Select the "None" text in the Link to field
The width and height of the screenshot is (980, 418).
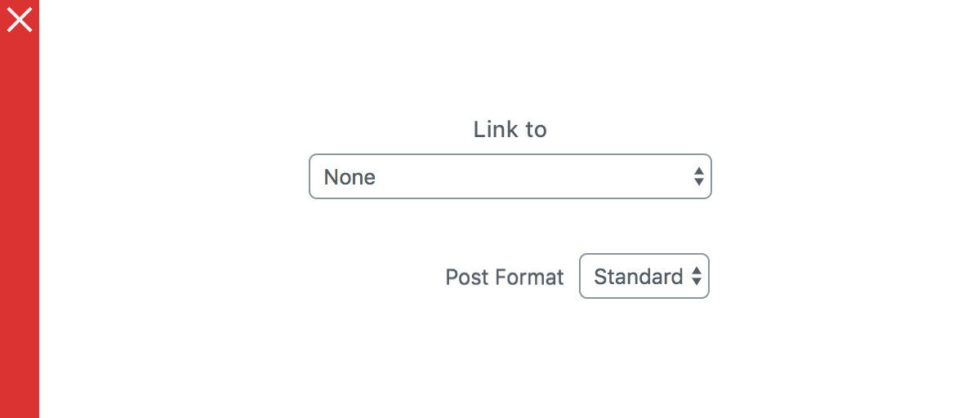[350, 177]
